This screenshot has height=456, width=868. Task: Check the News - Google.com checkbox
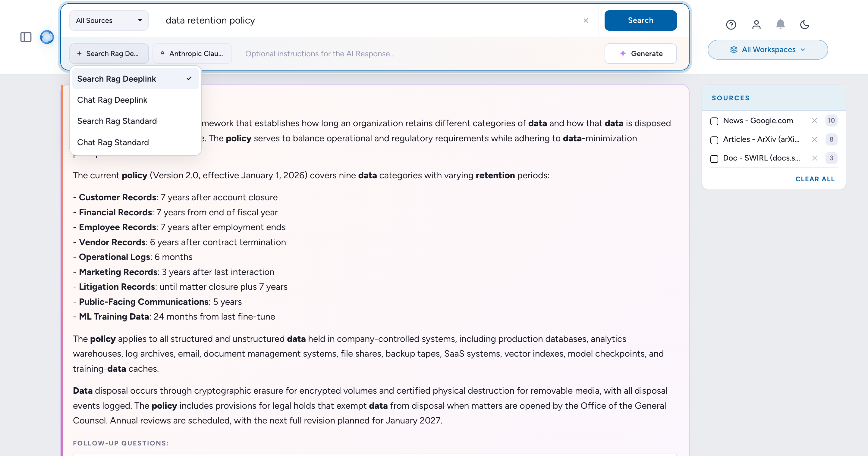tap(714, 121)
